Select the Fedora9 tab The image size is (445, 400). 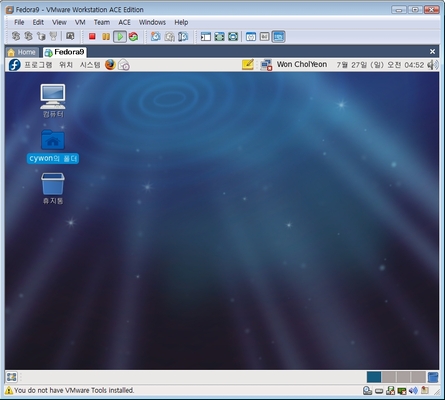[65, 52]
